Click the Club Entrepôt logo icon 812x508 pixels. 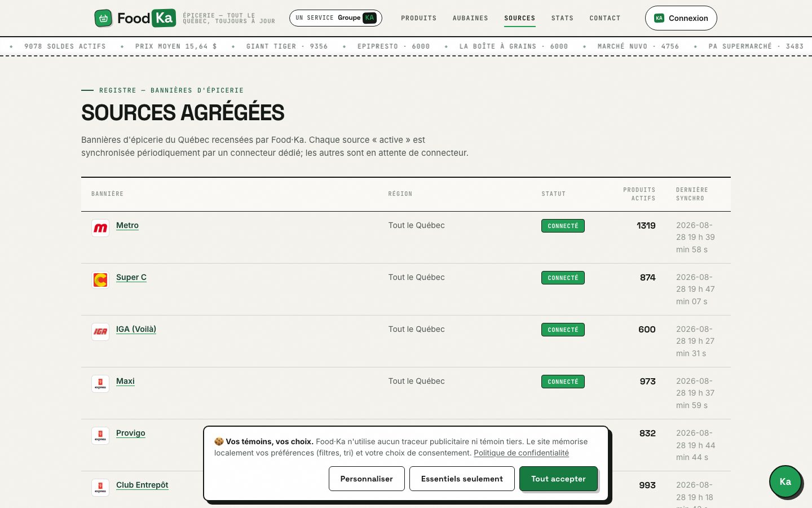coord(100,488)
